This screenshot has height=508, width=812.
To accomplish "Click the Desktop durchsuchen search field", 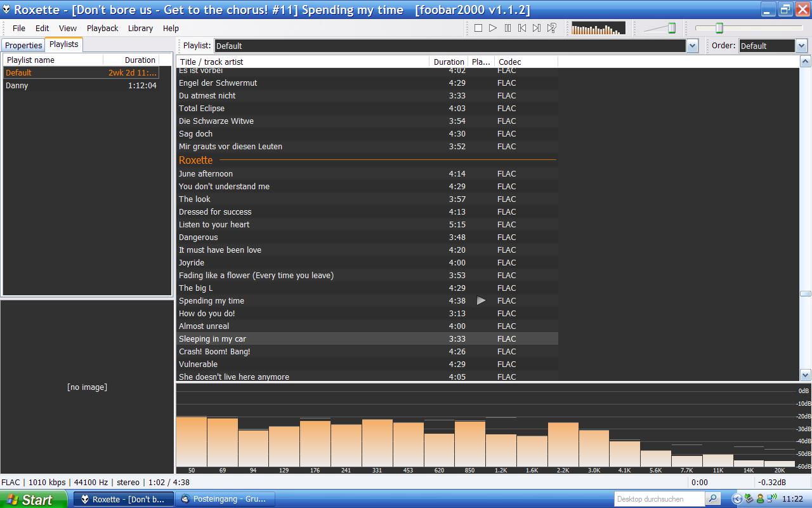I will click(x=660, y=498).
